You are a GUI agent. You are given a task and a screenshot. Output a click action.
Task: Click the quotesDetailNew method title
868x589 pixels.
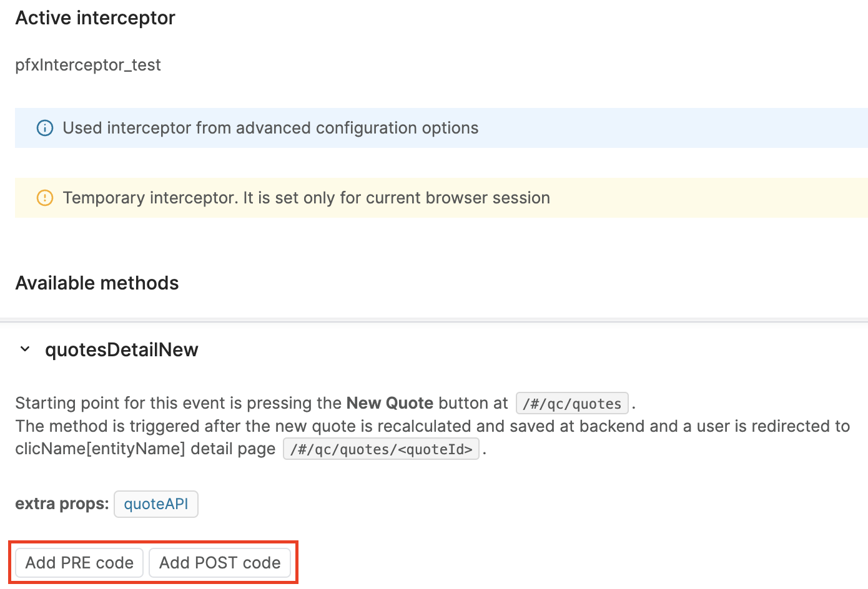(121, 350)
